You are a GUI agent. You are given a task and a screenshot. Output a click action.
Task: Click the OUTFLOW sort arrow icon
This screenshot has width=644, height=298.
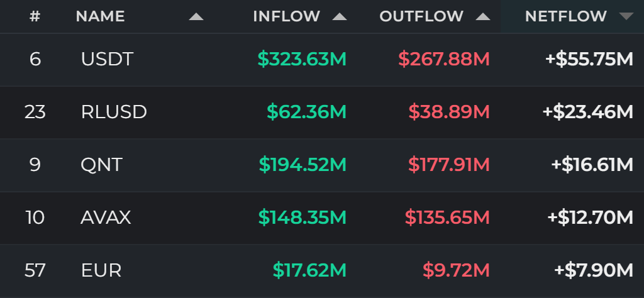coord(483,16)
